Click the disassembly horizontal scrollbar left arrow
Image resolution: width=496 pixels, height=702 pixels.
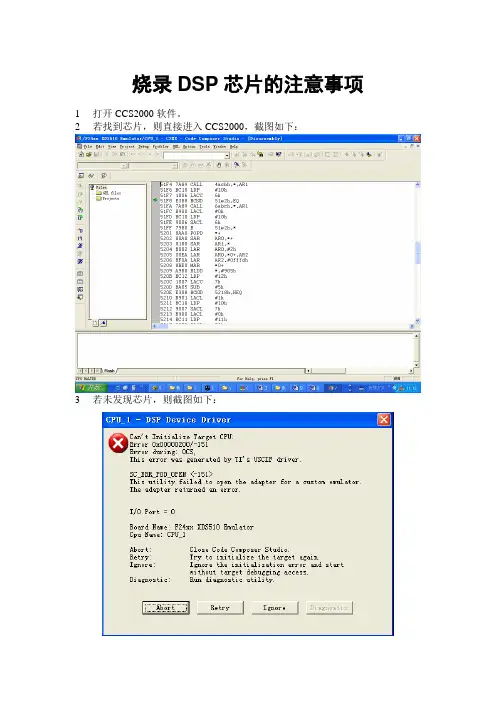tap(155, 326)
